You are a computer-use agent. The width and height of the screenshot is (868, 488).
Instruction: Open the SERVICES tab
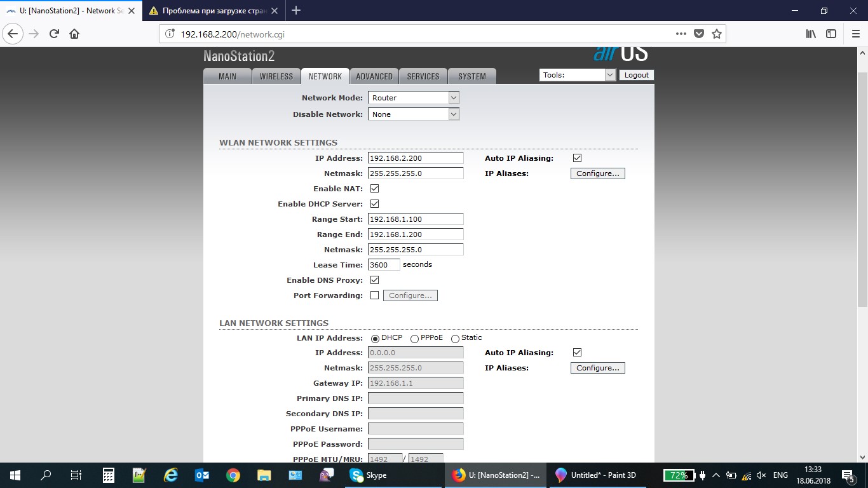tap(423, 76)
